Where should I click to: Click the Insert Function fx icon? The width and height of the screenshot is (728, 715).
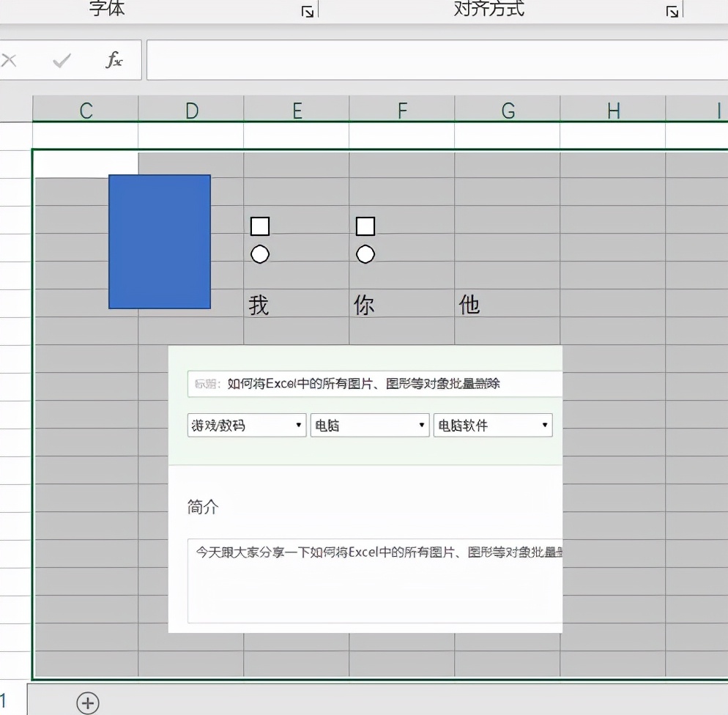point(114,62)
